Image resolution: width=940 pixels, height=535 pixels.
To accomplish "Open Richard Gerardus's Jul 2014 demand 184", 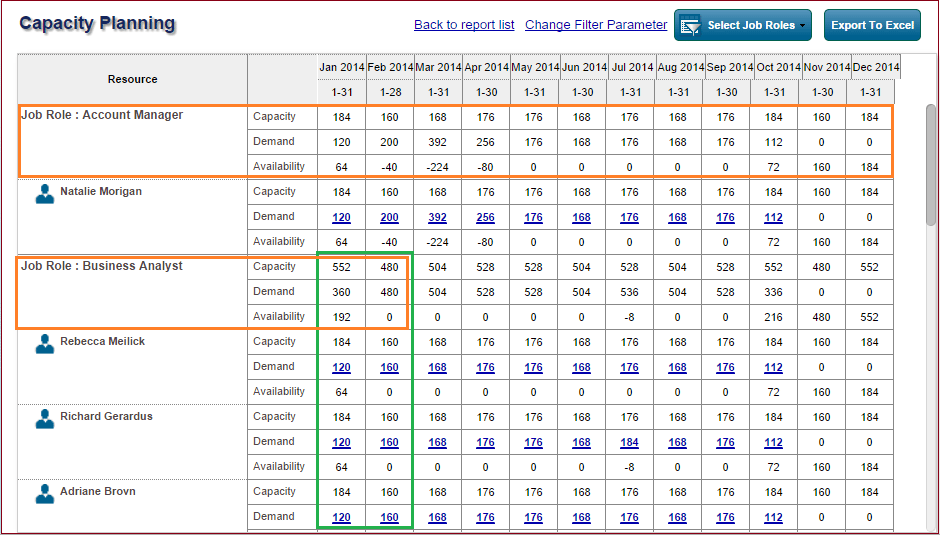I will pyautogui.click(x=629, y=442).
